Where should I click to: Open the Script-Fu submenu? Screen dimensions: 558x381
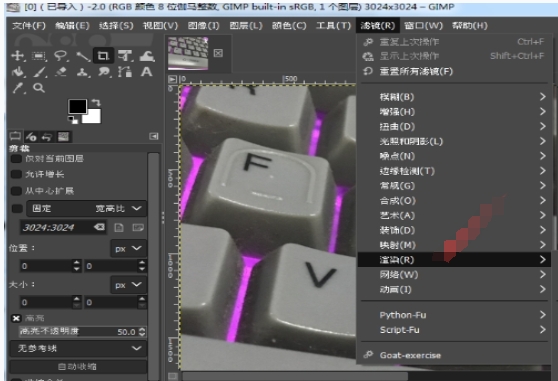pos(454,330)
